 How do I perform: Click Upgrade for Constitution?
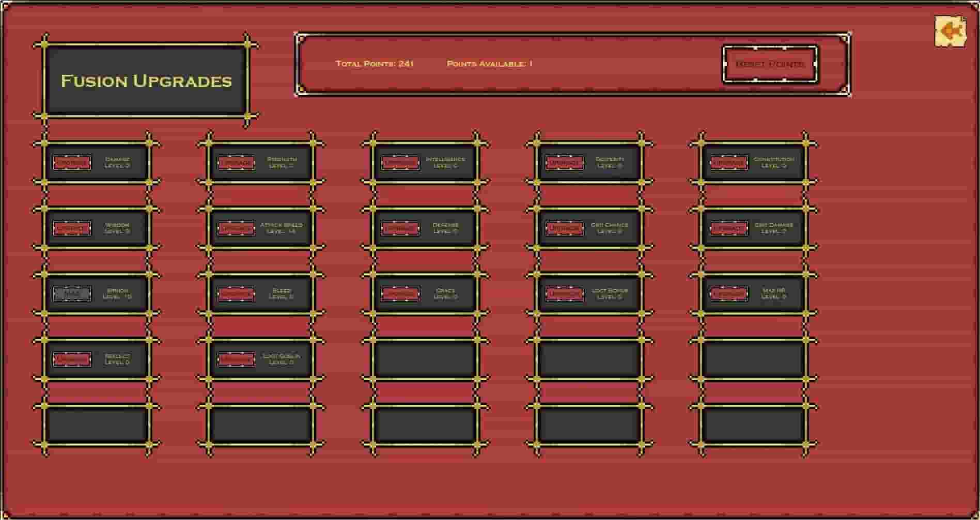[x=728, y=163]
